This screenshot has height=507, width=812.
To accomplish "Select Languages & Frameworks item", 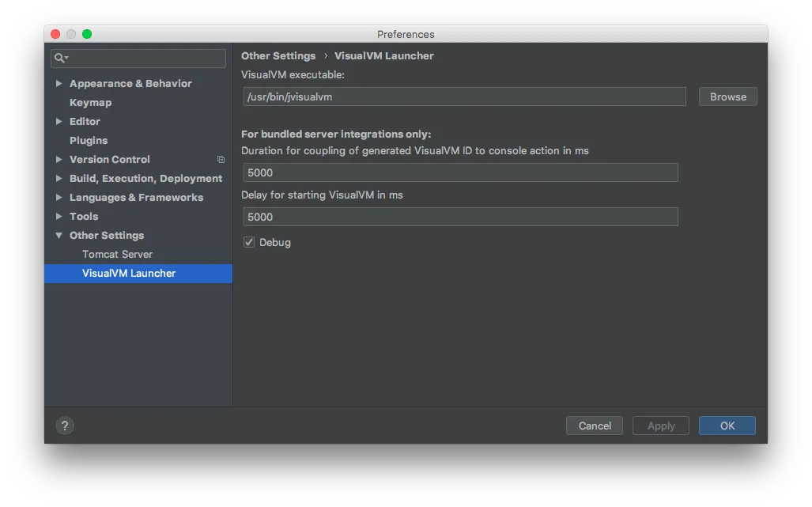I will (136, 197).
